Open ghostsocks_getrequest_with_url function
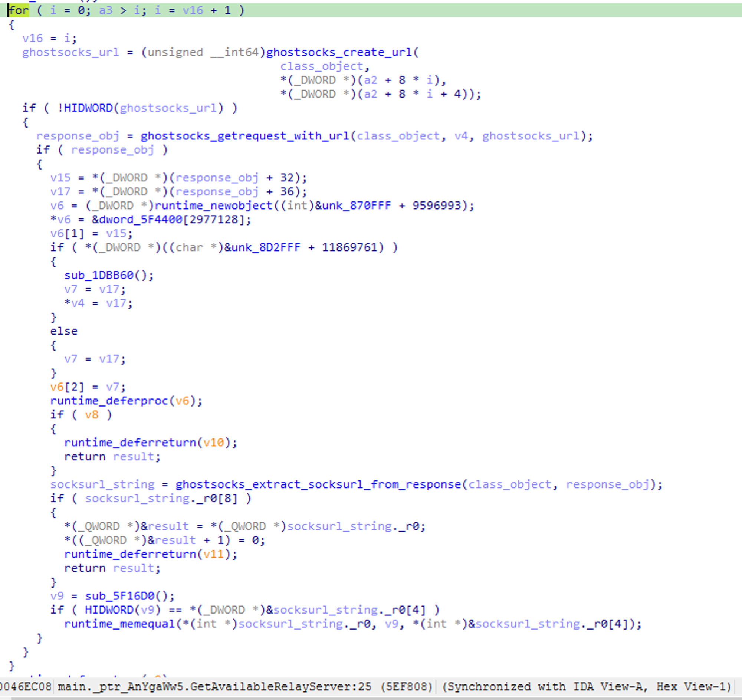This screenshot has width=742, height=700. (x=245, y=136)
